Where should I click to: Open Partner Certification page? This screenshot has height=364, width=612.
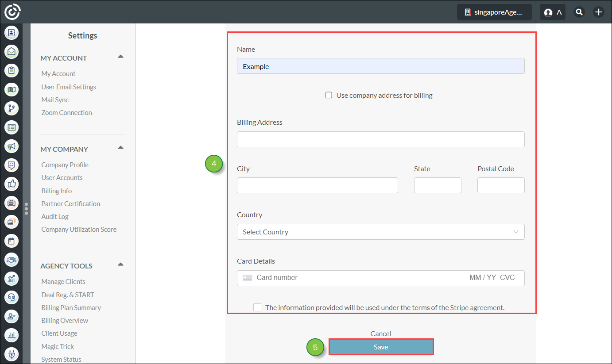pyautogui.click(x=71, y=204)
